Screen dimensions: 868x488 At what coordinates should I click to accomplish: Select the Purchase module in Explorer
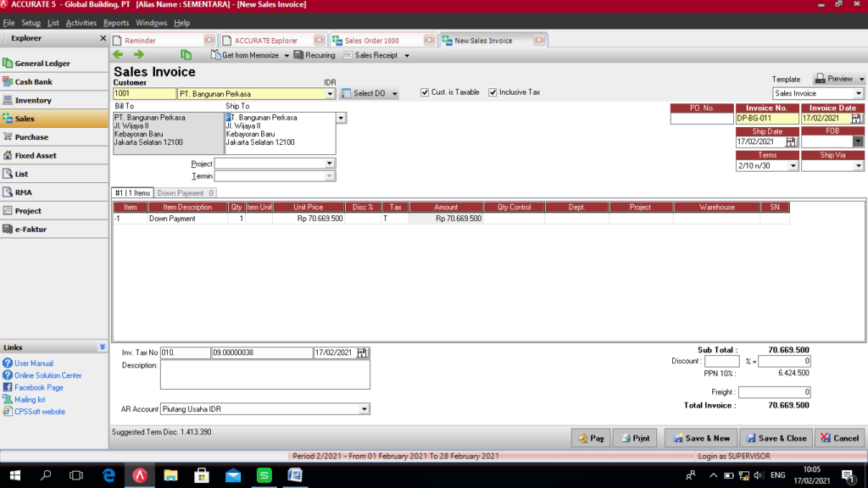pyautogui.click(x=31, y=137)
